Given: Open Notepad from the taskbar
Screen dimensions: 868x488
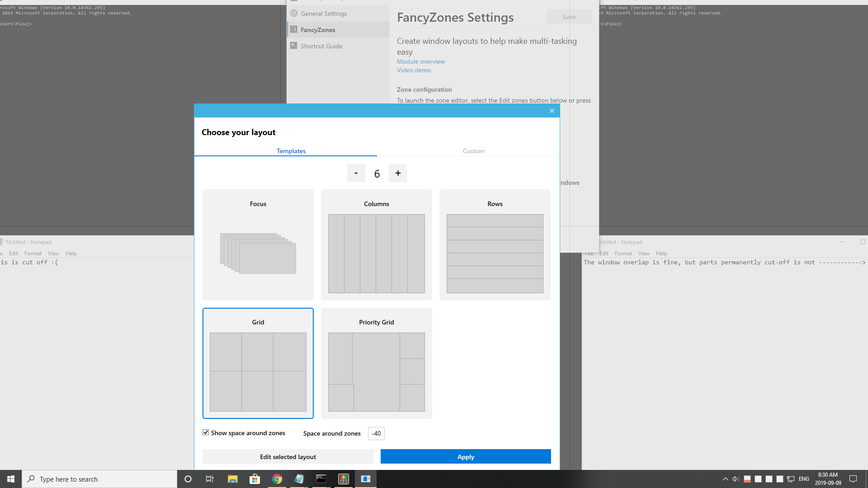Looking at the screenshot, I should point(299,479).
